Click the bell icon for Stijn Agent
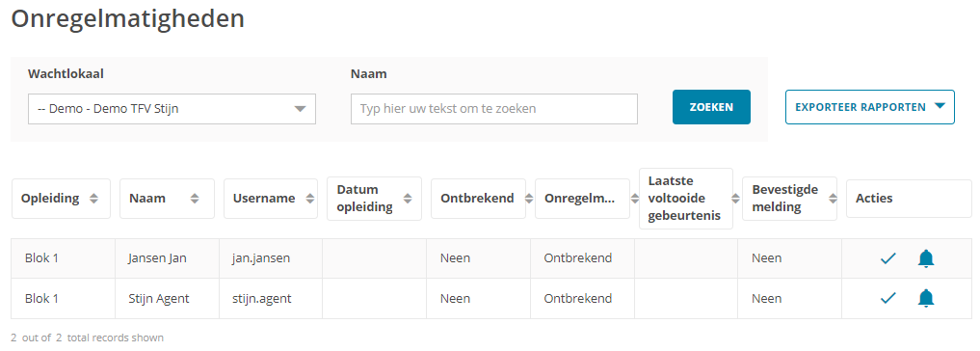The image size is (980, 351). pos(926,298)
